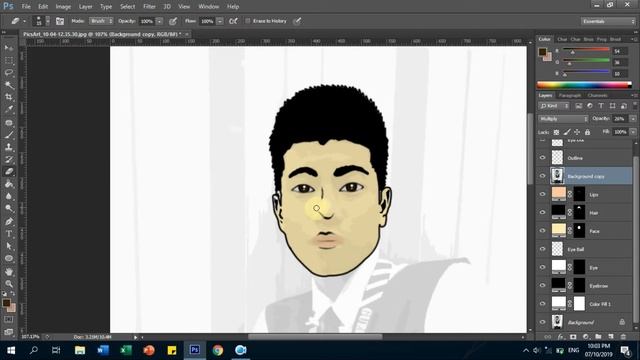Select the Paint Bucket tool
Image resolution: width=640 pixels, height=360 pixels.
(x=9, y=184)
